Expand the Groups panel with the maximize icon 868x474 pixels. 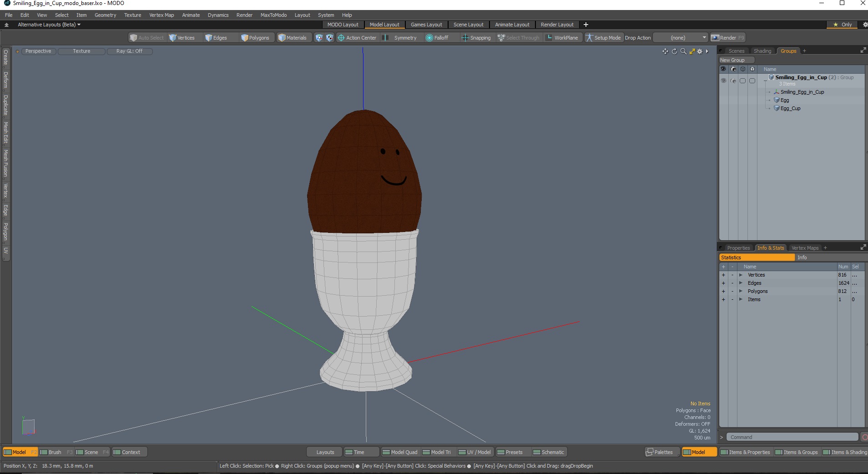(863, 50)
